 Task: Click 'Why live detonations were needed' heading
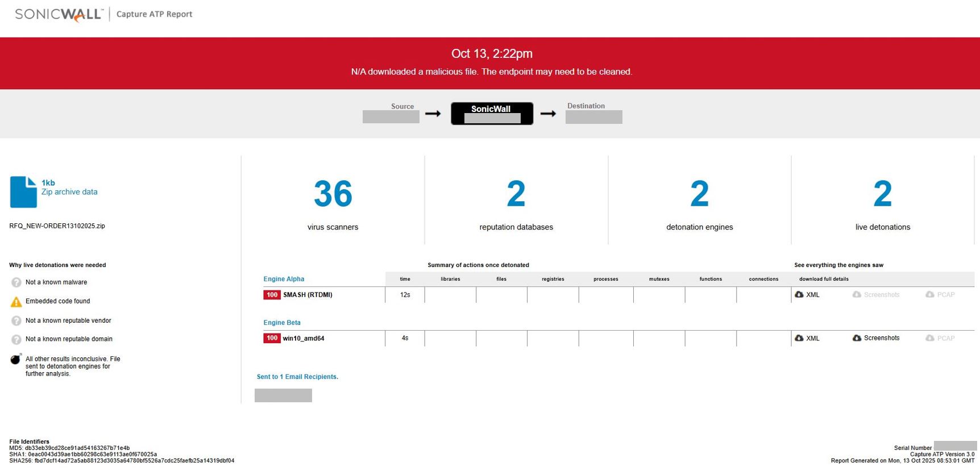pyautogui.click(x=57, y=265)
